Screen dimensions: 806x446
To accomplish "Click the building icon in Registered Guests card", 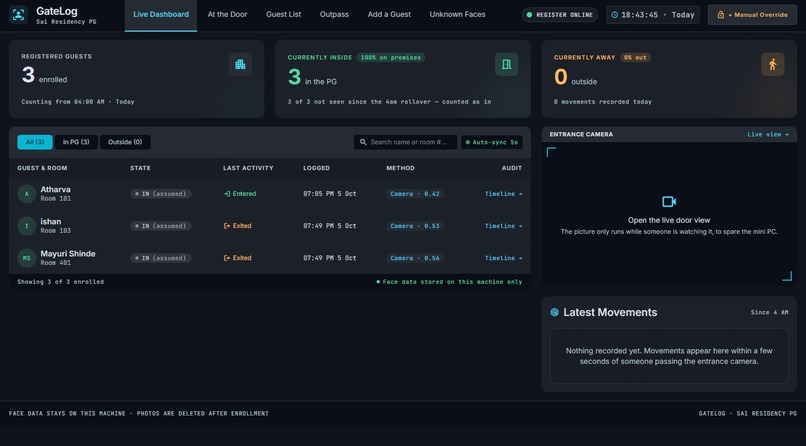I will 240,64.
